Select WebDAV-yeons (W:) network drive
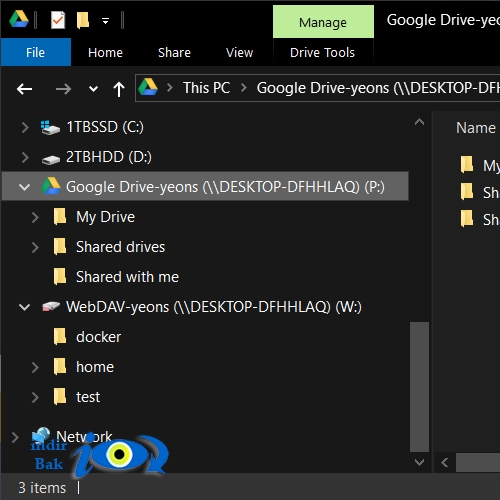 point(213,307)
